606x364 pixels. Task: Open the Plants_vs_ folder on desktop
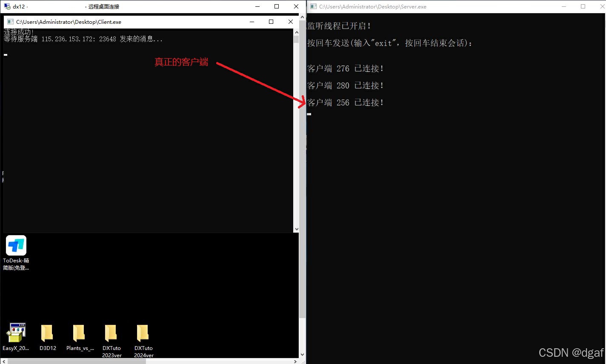point(80,337)
